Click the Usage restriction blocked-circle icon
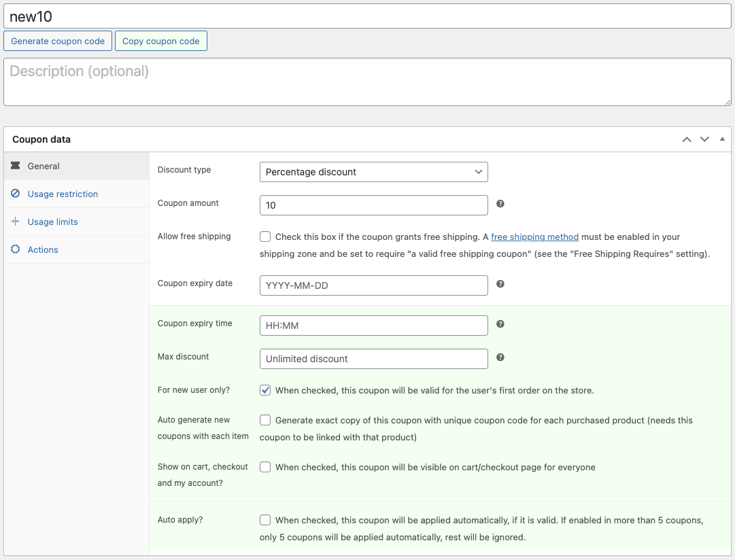 pyautogui.click(x=15, y=194)
